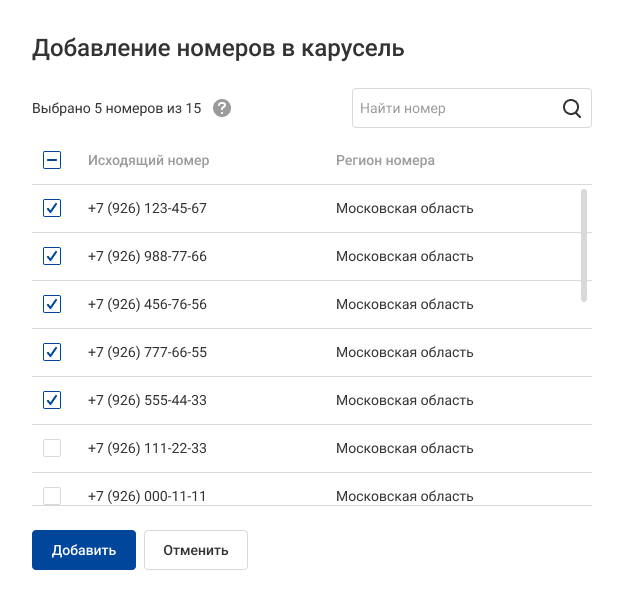Uncheck number +7 (926) 123-45-67

click(52, 208)
